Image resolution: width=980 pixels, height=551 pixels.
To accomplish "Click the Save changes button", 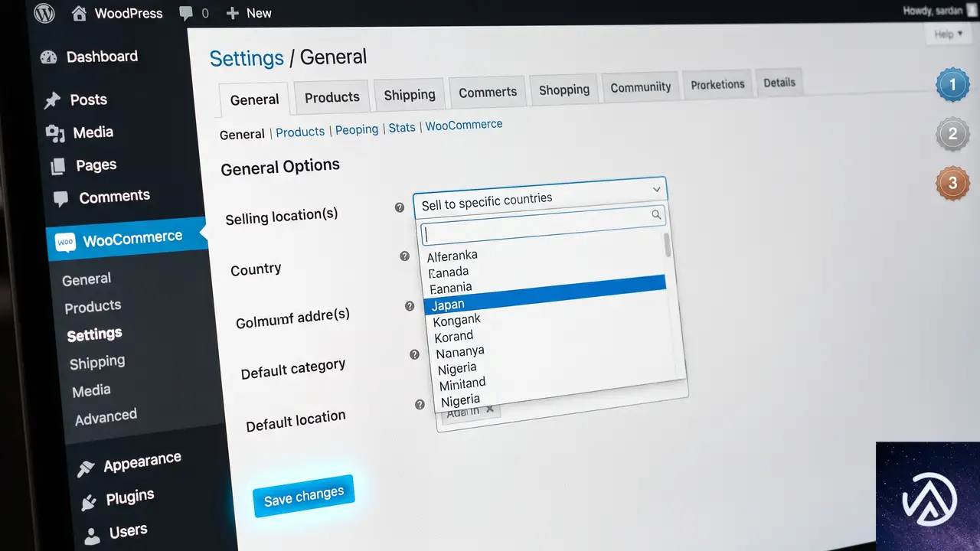I will coord(303,496).
